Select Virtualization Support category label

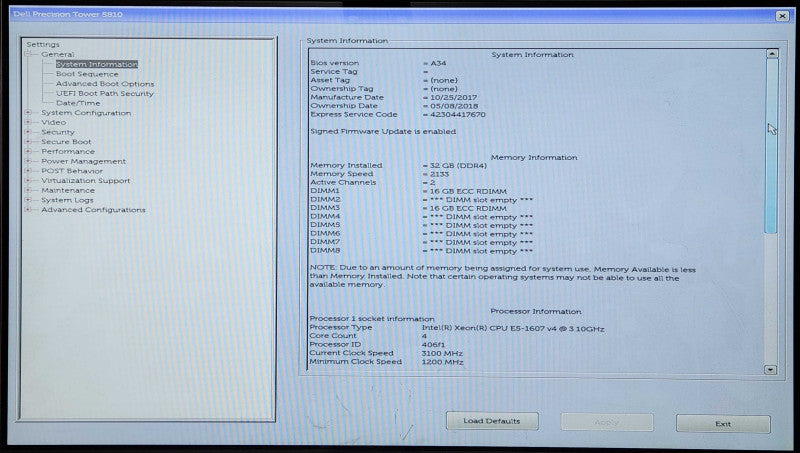point(86,181)
